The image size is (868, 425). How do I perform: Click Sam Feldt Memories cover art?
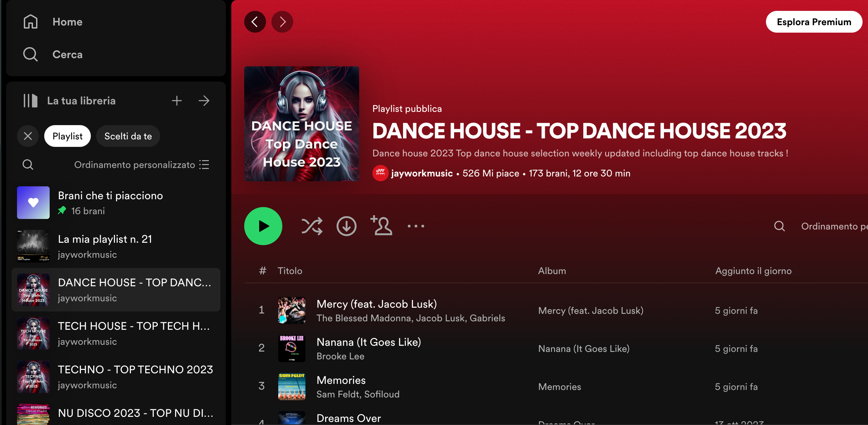(x=292, y=386)
